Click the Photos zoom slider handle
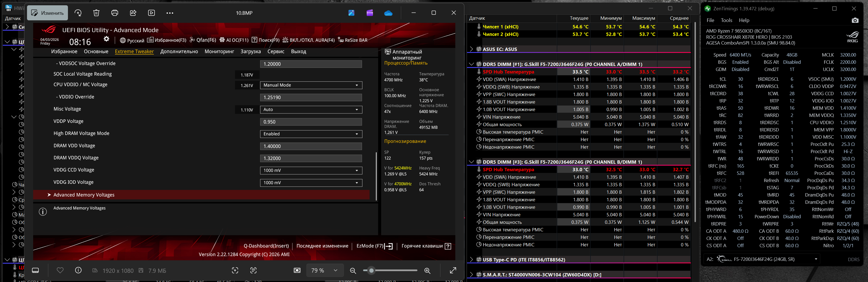Viewport: 868px width, 282px height. [x=371, y=270]
